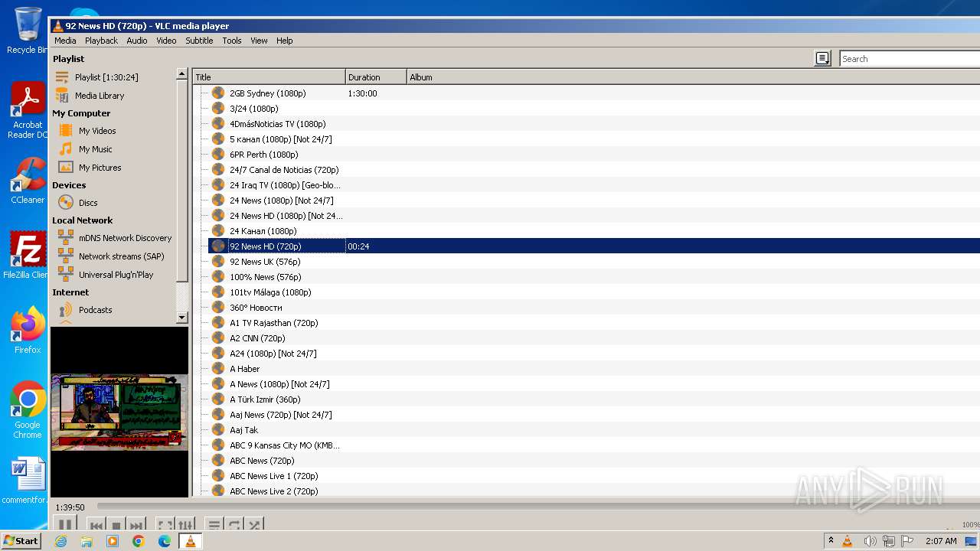Open the Tools menu
Image resolution: width=980 pixels, height=551 pixels.
[232, 41]
